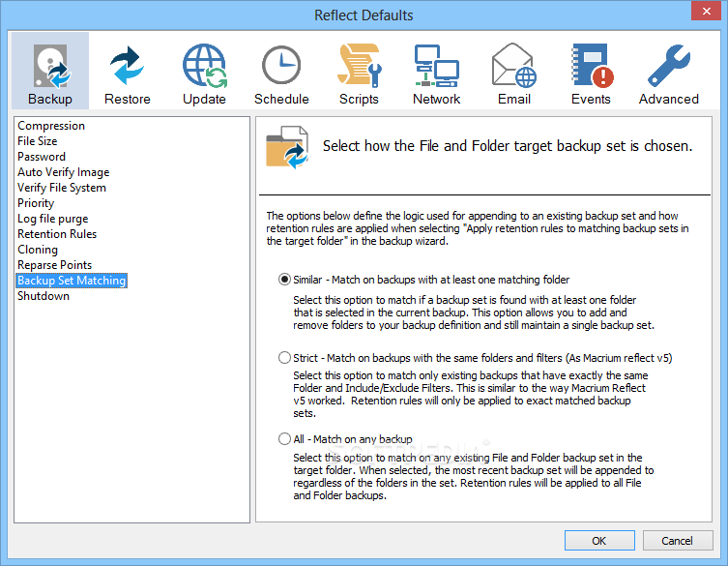The width and height of the screenshot is (728, 566).
Task: Click Cancel to discard changes
Action: point(678,541)
